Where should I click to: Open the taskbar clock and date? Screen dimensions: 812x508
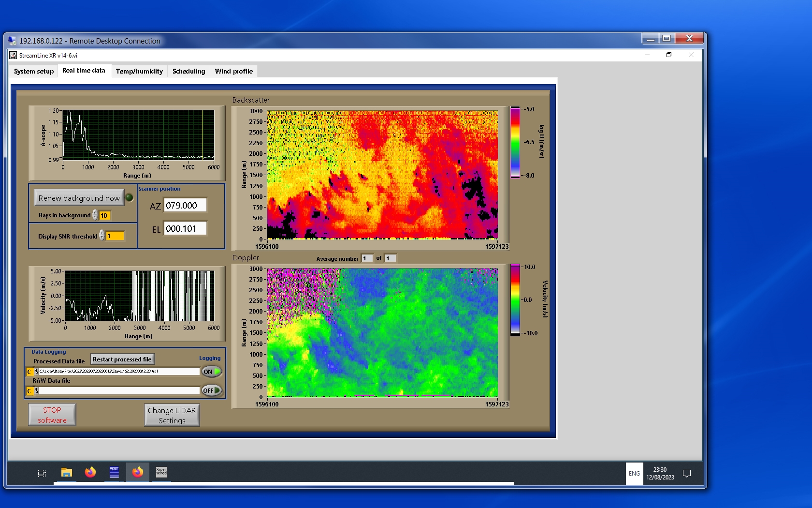[x=660, y=473]
